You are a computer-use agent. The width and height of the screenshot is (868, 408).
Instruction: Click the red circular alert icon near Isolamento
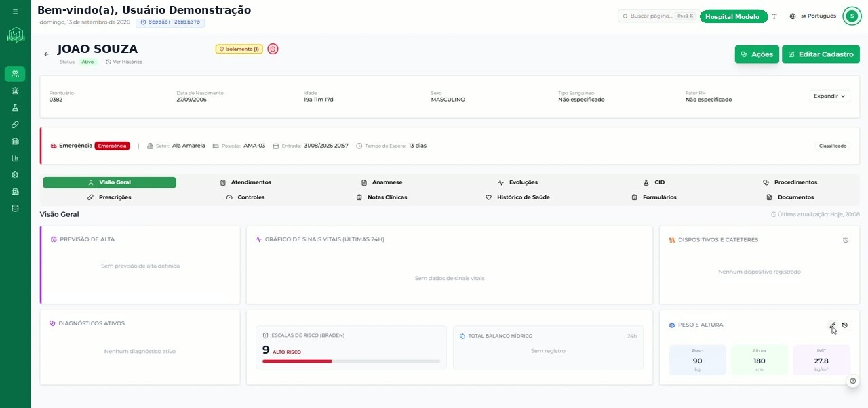tap(273, 49)
